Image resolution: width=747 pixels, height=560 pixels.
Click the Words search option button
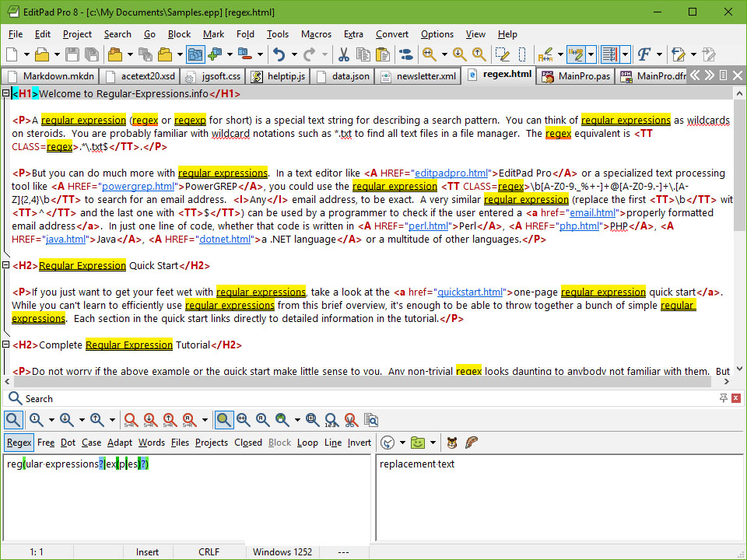(152, 443)
